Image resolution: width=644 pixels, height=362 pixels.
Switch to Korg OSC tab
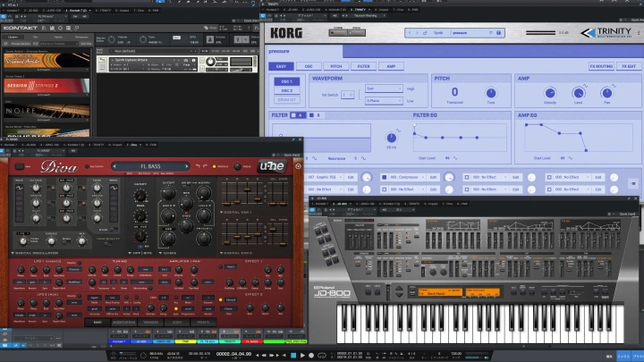click(309, 66)
